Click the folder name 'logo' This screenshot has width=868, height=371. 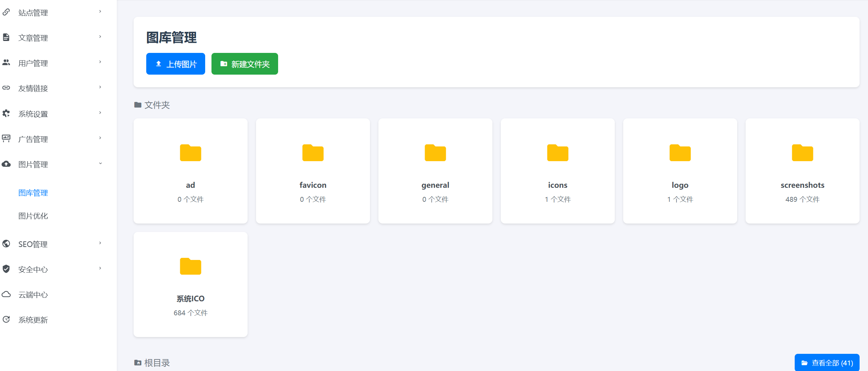pos(680,185)
